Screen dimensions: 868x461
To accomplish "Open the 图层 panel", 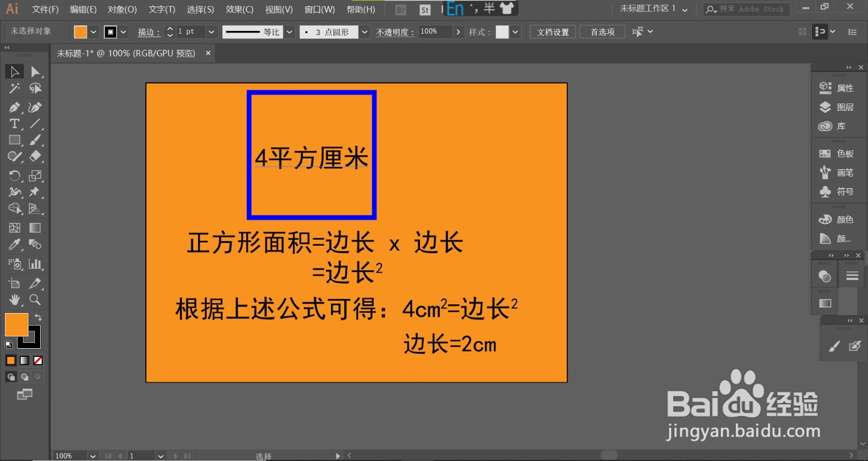I will (x=836, y=107).
